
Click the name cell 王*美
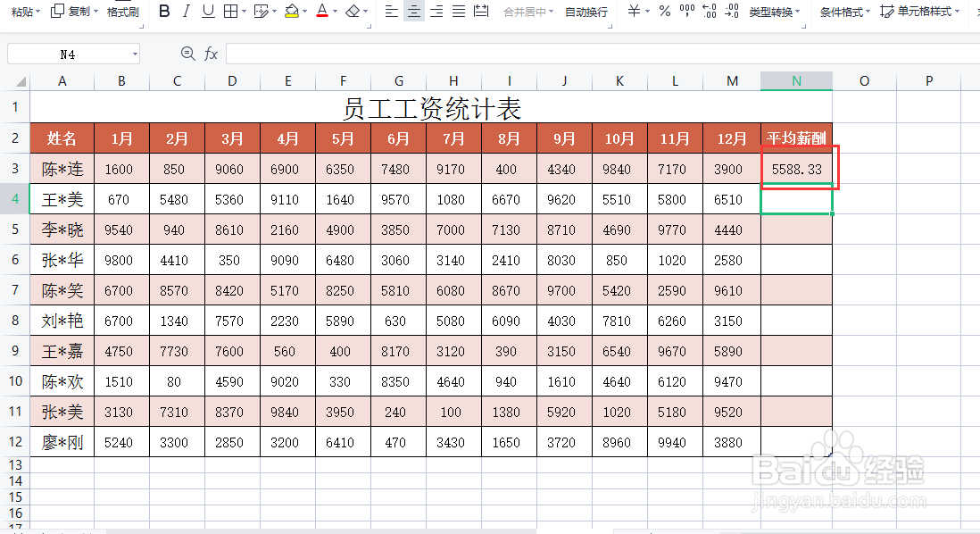point(62,199)
